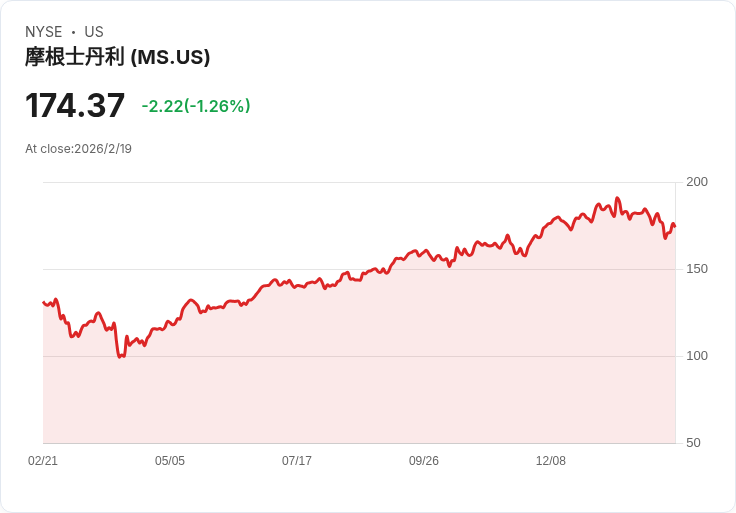Click the 150 y-axis label

point(697,269)
